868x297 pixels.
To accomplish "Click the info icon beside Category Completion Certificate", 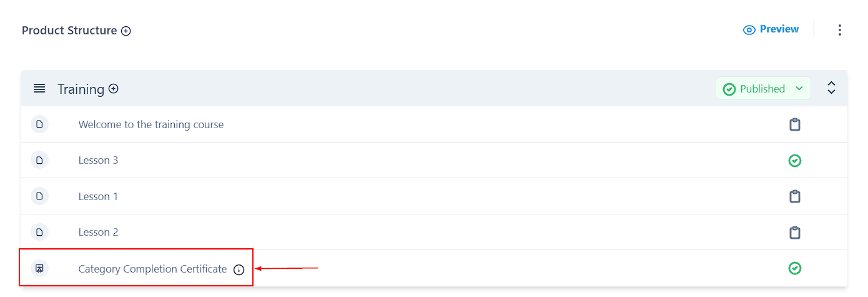I will (x=239, y=269).
